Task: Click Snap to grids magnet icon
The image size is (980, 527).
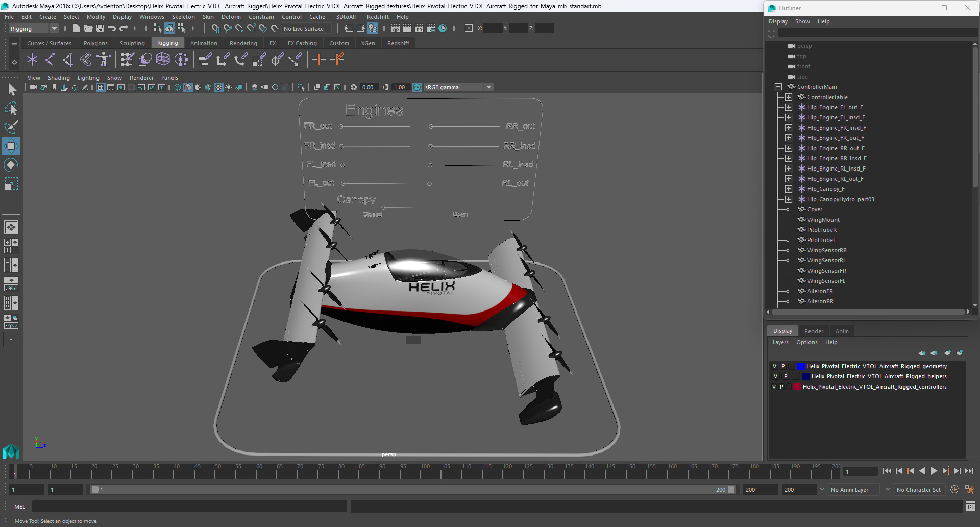Action: pos(215,29)
